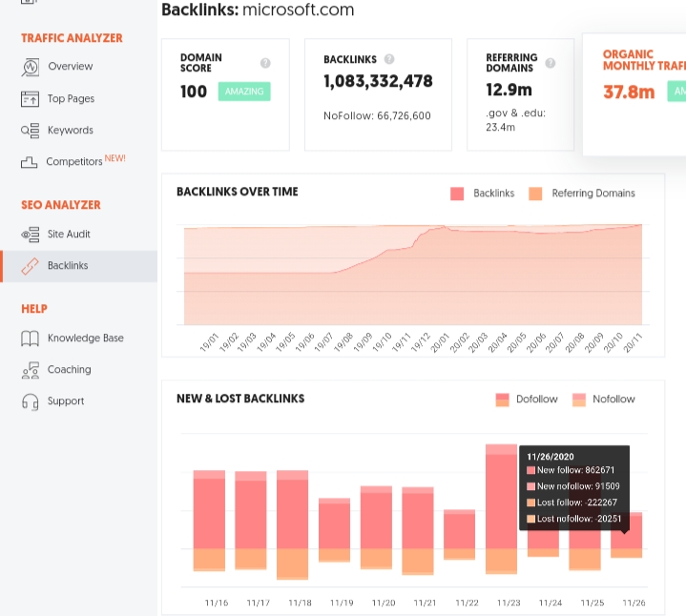Click the Backlinks chain-link icon
686x616 pixels.
coord(30,266)
